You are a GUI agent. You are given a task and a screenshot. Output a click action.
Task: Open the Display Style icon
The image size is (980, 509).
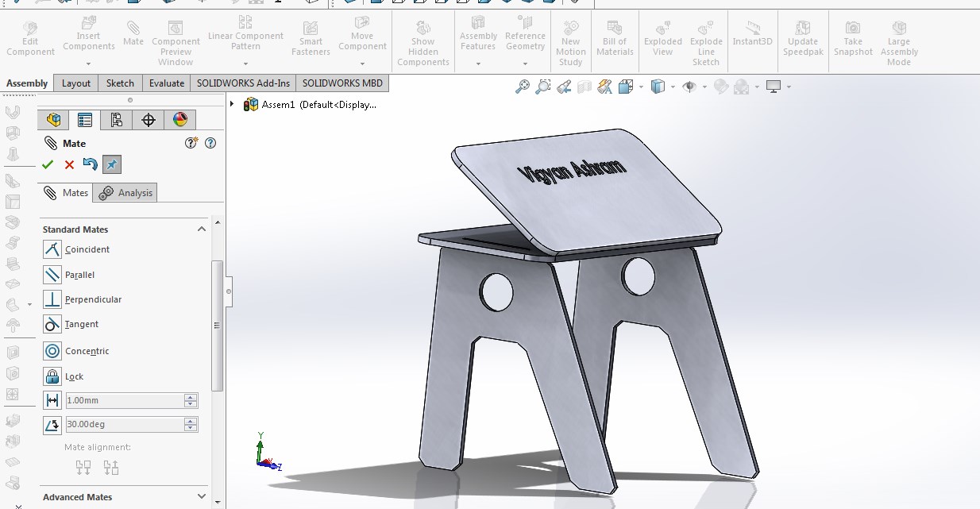pyautogui.click(x=658, y=87)
